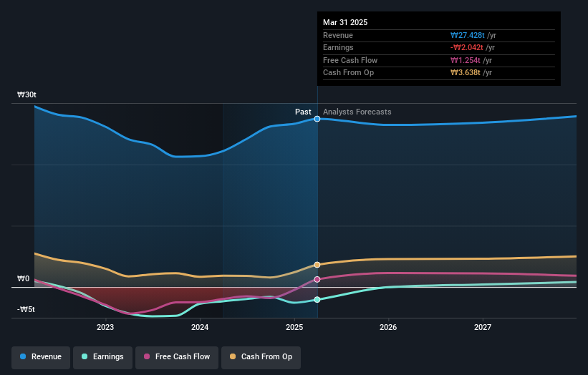The image size is (588, 375).
Task: Click the ₩27.428t revenue value
Action: click(468, 35)
